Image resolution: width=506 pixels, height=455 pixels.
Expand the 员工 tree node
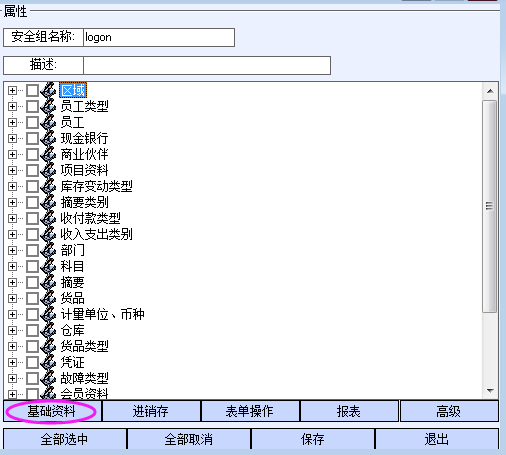pos(12,122)
